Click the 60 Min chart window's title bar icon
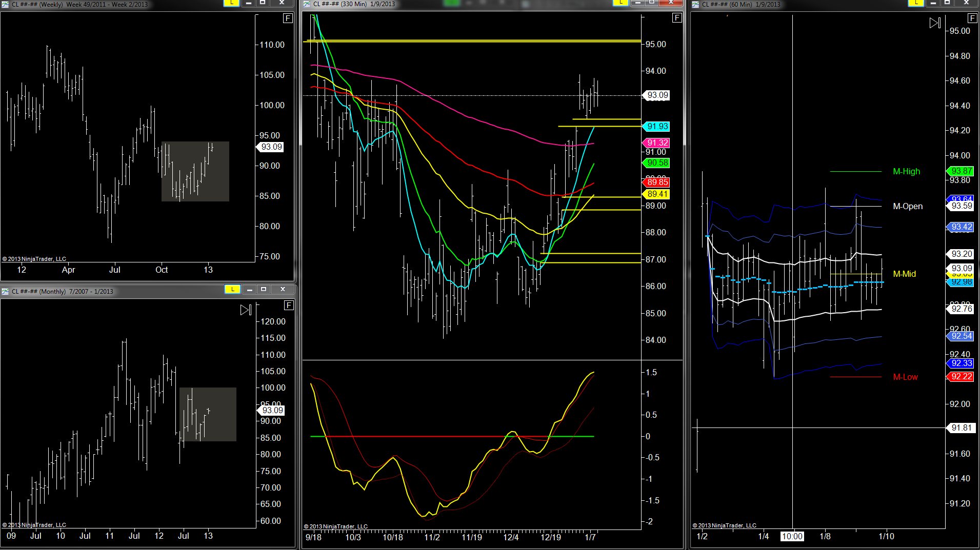 pos(695,4)
